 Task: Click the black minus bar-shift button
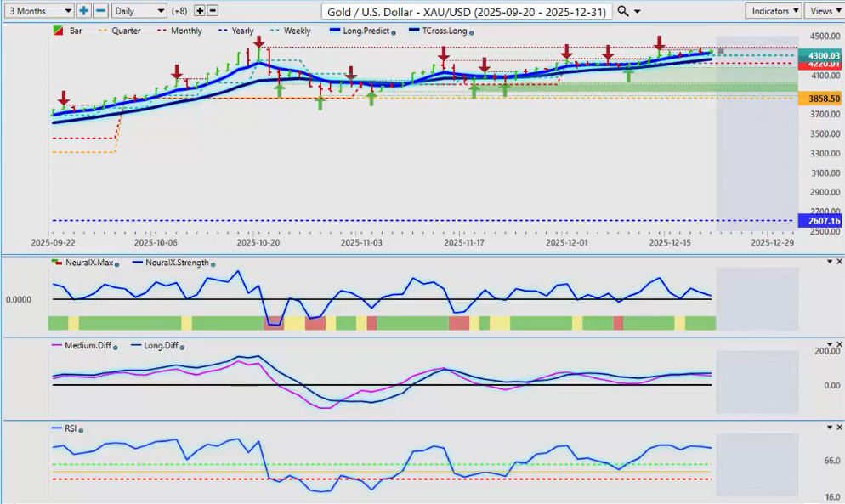[213, 11]
